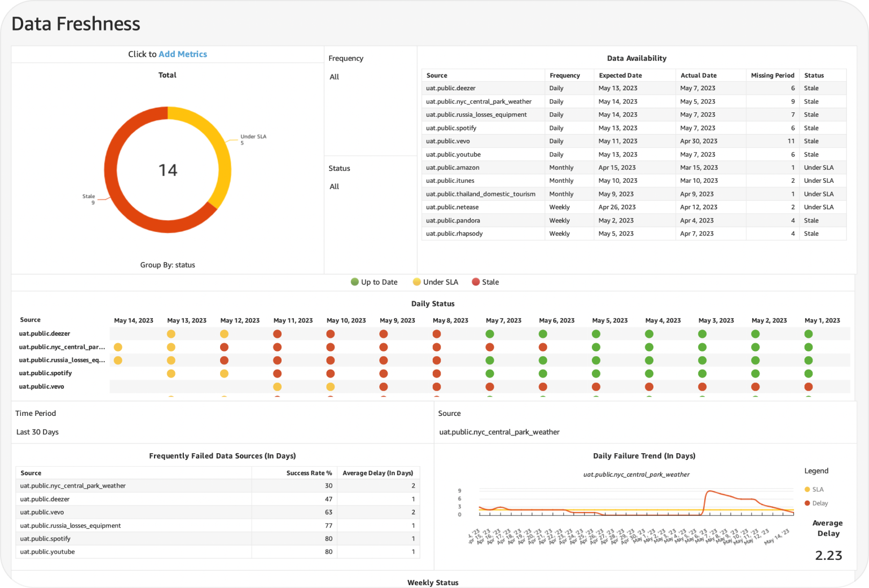Image resolution: width=869 pixels, height=588 pixels.
Task: Click spotify's green status dot for May 7, 2023
Action: coord(490,374)
